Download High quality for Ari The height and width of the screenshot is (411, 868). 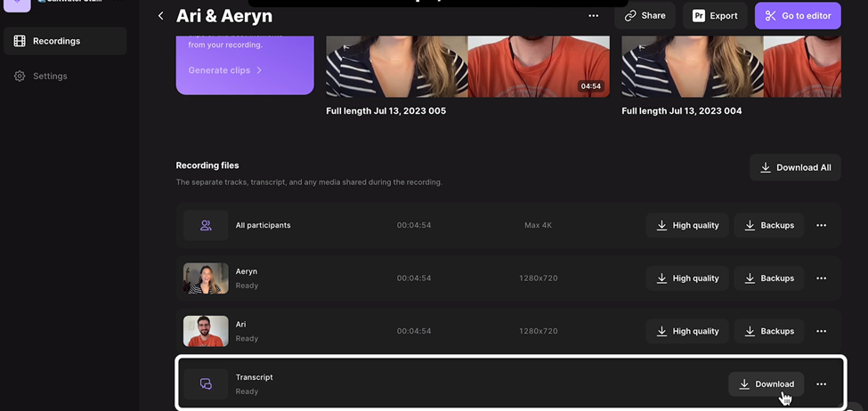coord(687,331)
